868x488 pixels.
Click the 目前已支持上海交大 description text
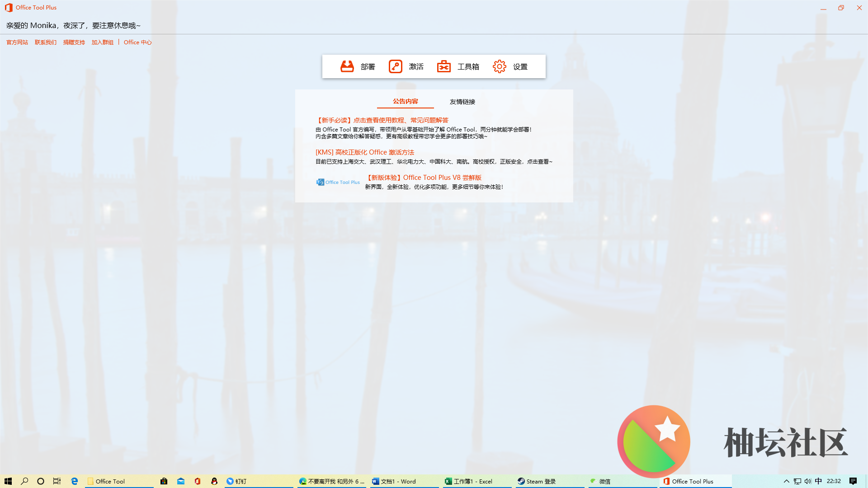pyautogui.click(x=434, y=162)
